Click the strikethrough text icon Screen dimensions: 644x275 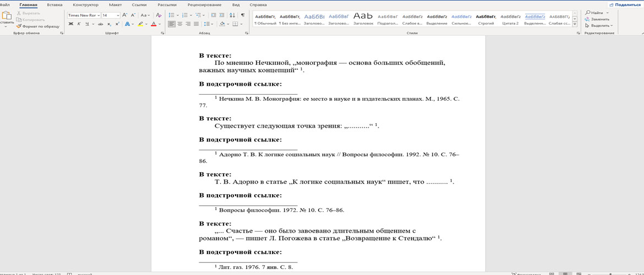point(101,24)
